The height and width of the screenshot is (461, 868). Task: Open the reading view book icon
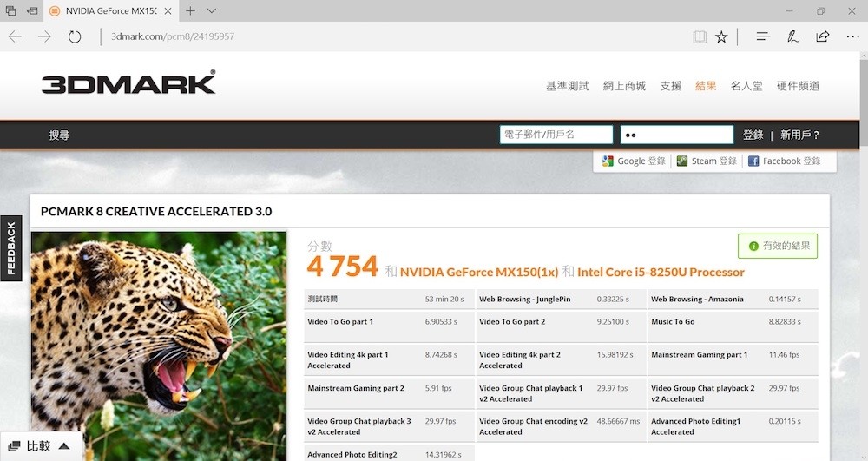pyautogui.click(x=700, y=36)
